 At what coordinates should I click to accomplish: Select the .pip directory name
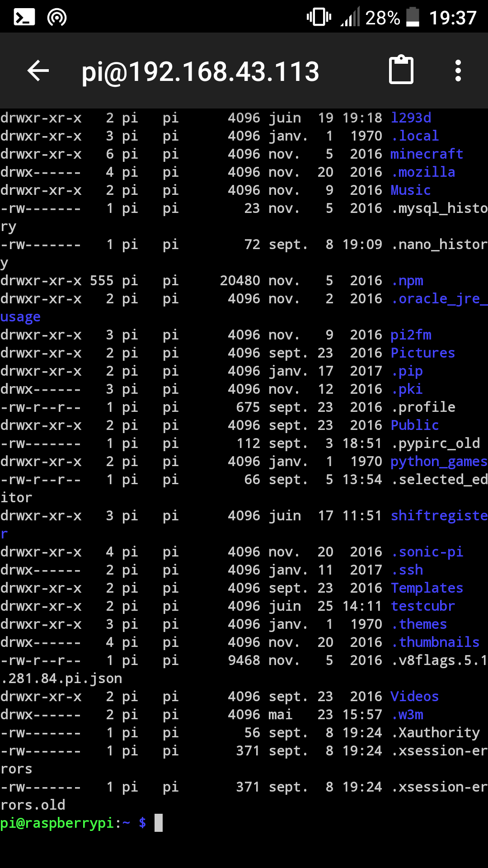coord(407,371)
